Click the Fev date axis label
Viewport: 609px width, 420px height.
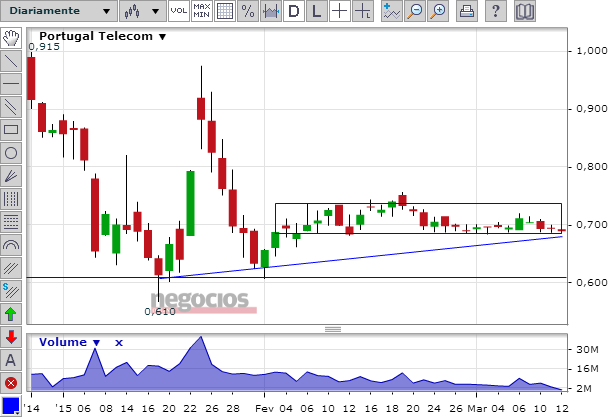264,409
